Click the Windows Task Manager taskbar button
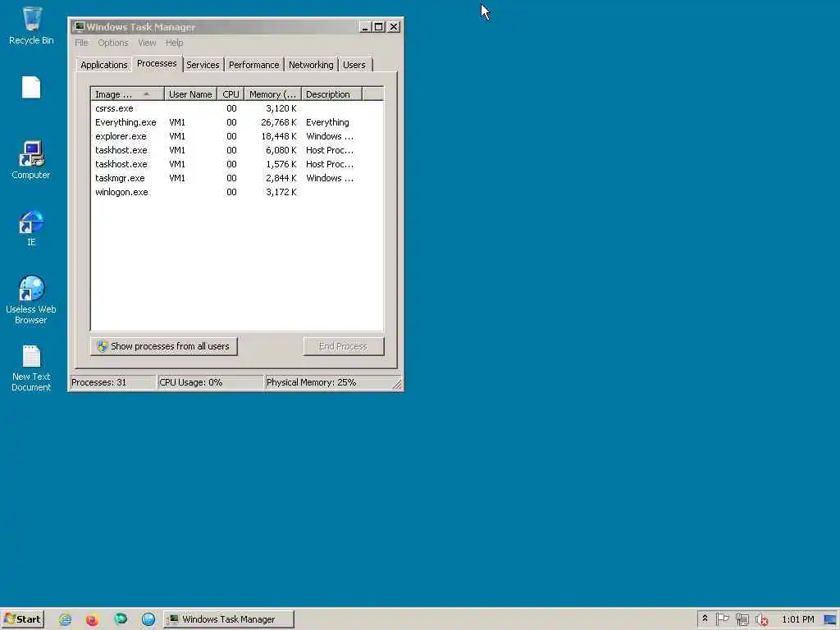 point(229,619)
